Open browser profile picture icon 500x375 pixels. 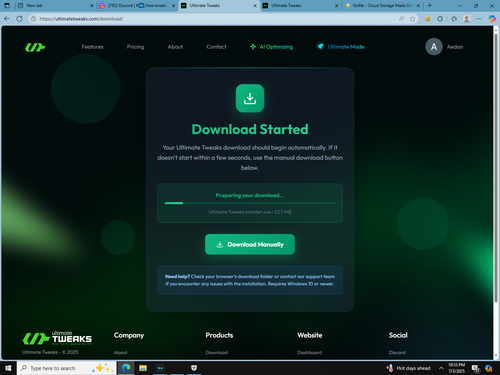click(x=467, y=19)
